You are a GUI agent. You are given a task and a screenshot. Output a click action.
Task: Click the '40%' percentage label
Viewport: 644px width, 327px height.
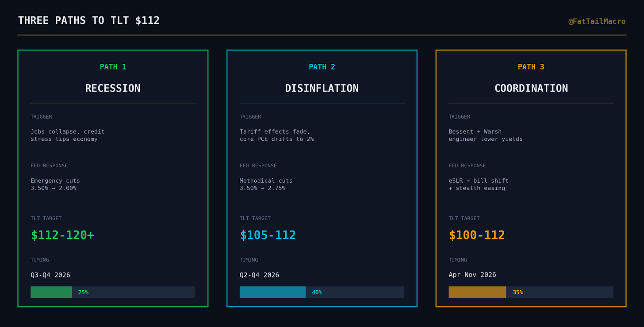[x=317, y=292]
